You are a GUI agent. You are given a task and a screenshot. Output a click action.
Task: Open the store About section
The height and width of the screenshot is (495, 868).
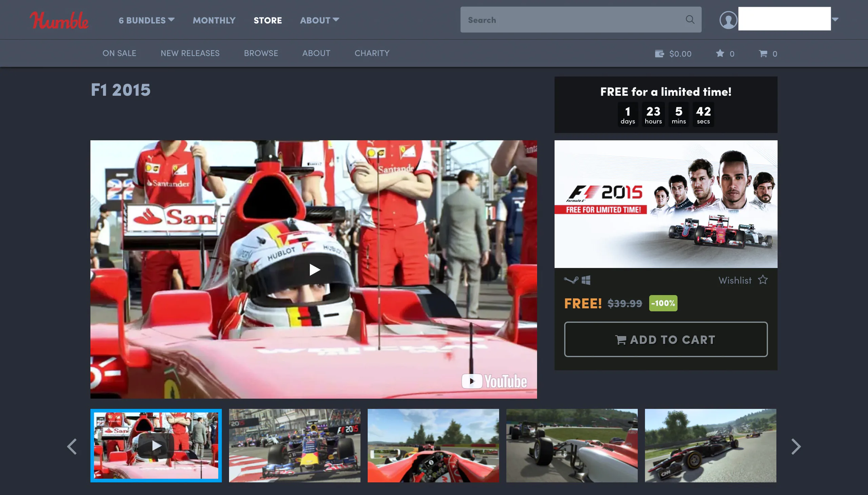[316, 53]
